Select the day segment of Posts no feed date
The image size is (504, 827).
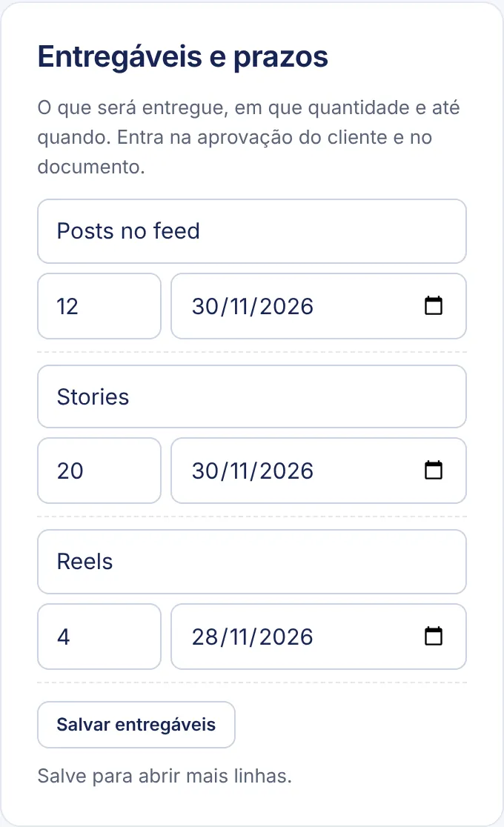[205, 307]
